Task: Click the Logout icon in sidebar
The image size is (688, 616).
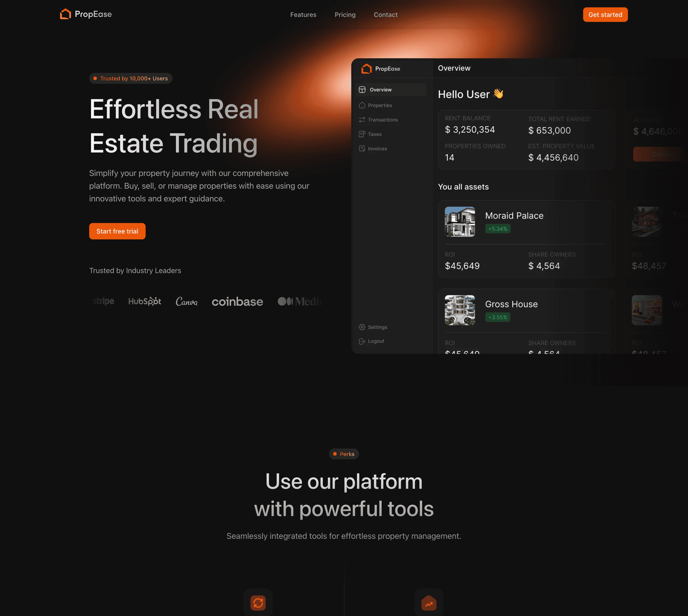Action: (x=362, y=341)
